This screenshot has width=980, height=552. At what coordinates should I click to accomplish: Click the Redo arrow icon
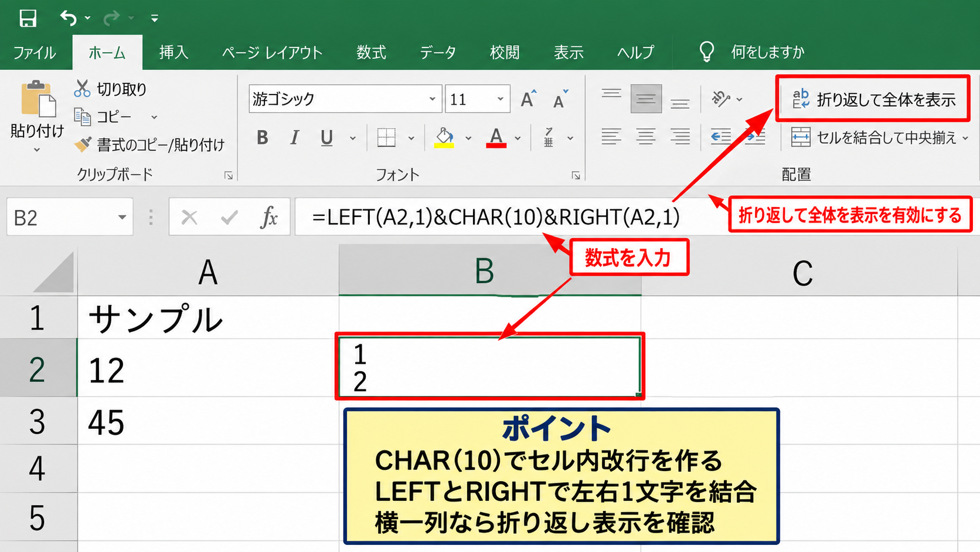tap(111, 18)
